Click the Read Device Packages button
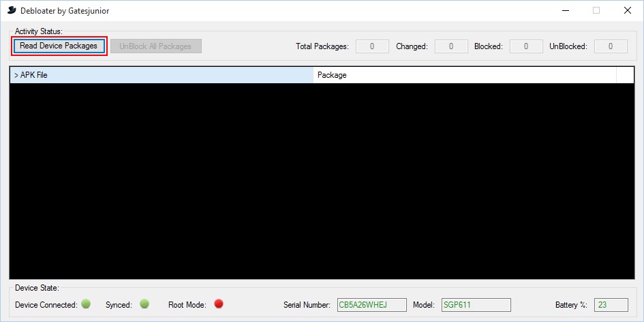This screenshot has width=644, height=322. (59, 46)
